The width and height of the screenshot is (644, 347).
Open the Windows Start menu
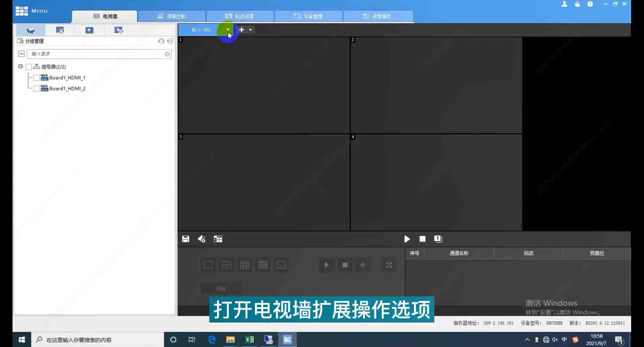(22, 339)
